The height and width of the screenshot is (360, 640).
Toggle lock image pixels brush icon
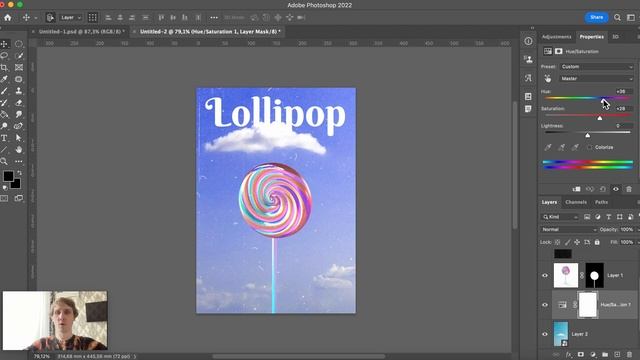(567, 242)
